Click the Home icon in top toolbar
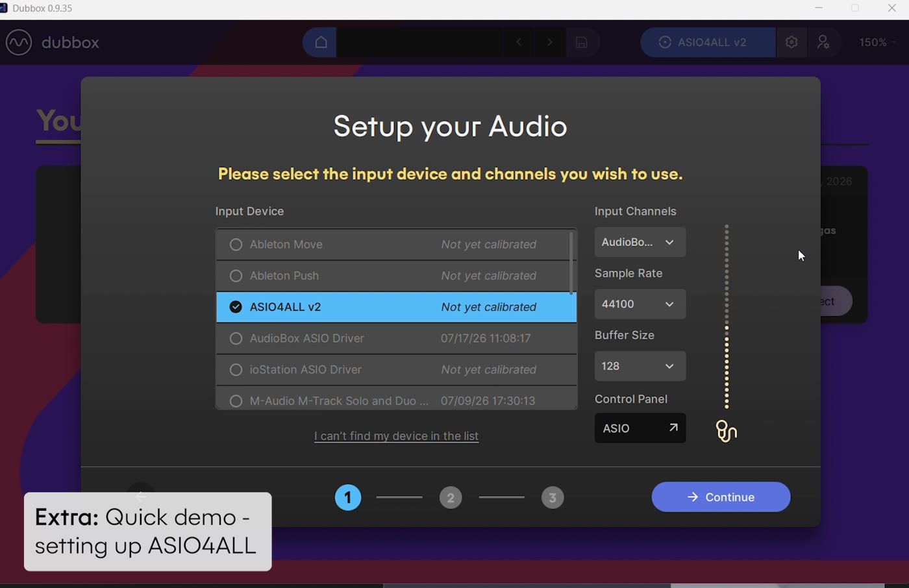 point(320,42)
